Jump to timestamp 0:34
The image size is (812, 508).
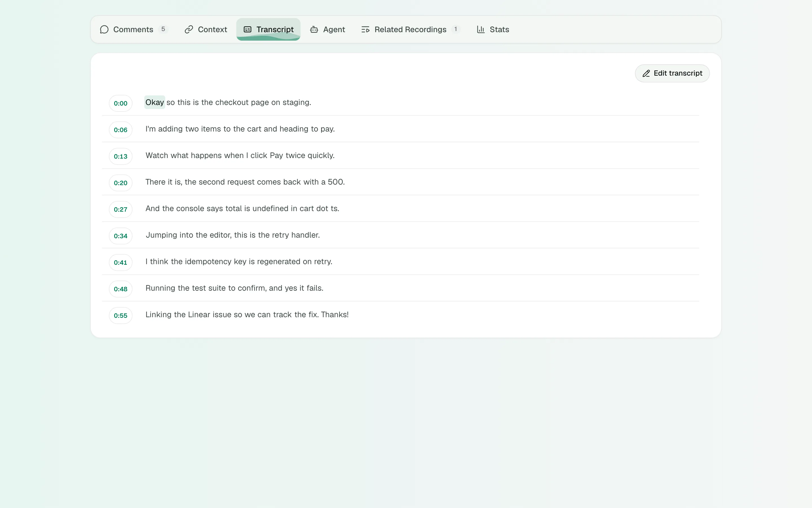(120, 236)
